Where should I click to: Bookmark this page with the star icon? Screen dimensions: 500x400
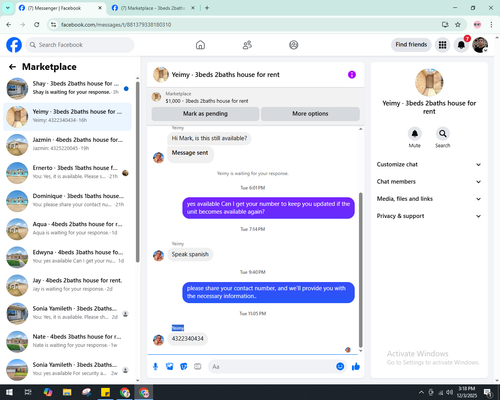coord(458,24)
